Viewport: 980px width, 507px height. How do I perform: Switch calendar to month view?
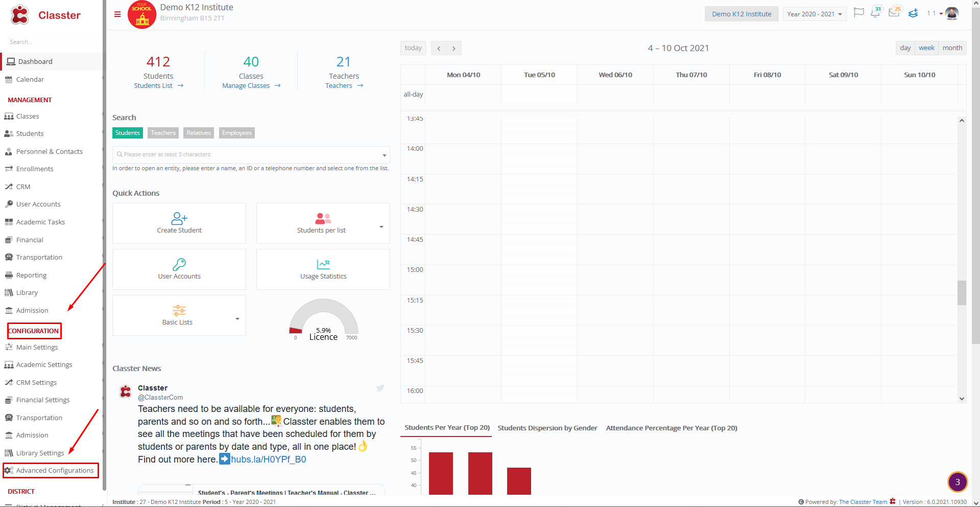pyautogui.click(x=952, y=48)
